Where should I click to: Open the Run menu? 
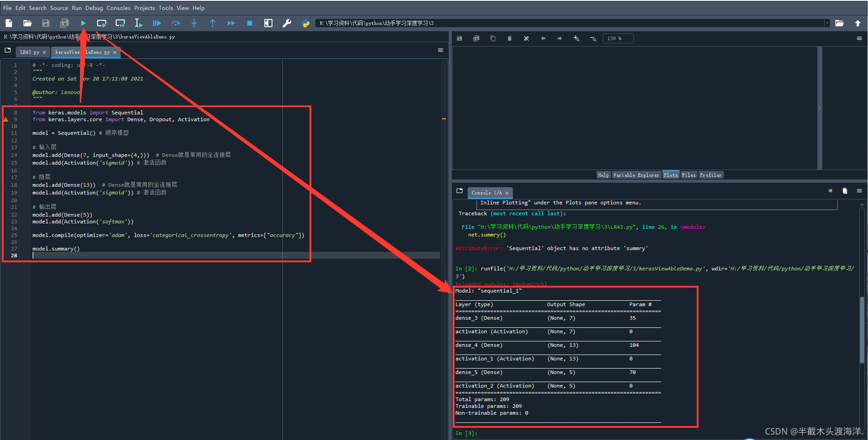pos(77,8)
